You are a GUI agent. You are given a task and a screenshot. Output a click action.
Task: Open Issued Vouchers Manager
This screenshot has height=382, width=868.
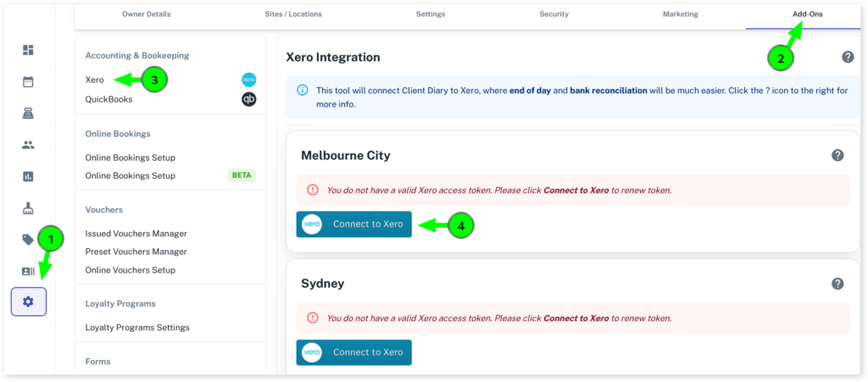coord(136,233)
